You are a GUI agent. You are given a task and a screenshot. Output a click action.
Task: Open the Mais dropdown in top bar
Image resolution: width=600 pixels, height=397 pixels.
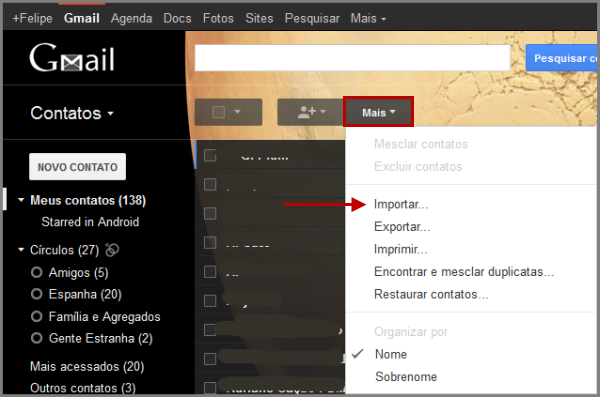[x=368, y=18]
